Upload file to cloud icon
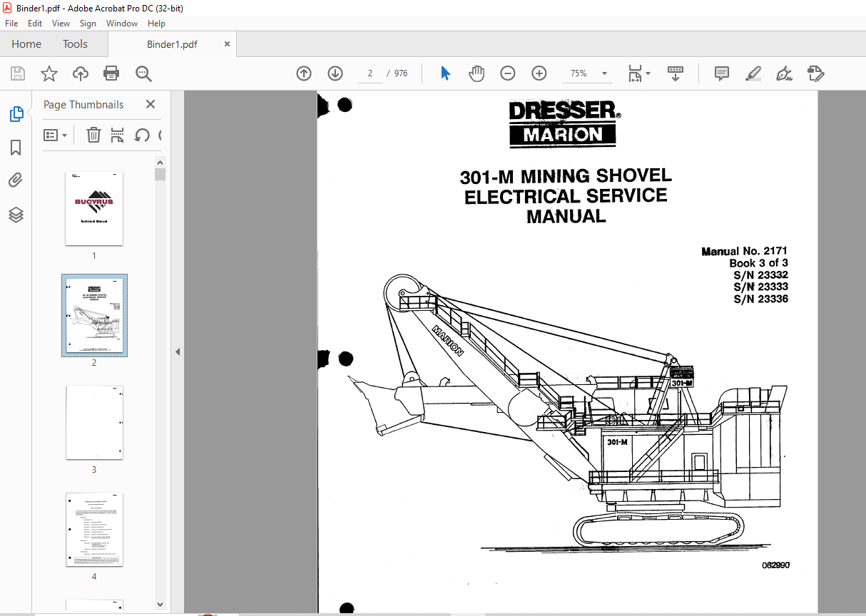This screenshot has width=866, height=616. point(81,73)
